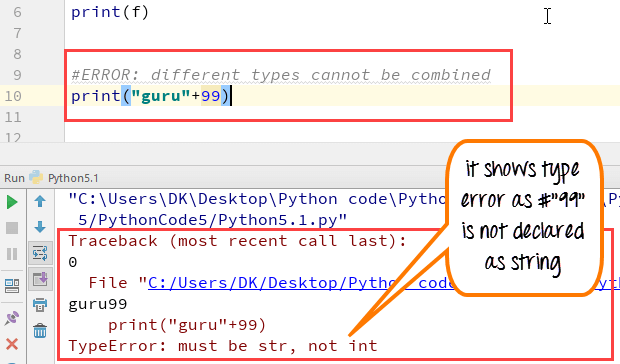Viewport: 620px width, 364px height.
Task: Click the Pin tab pushpin icon
Action: [x=12, y=318]
